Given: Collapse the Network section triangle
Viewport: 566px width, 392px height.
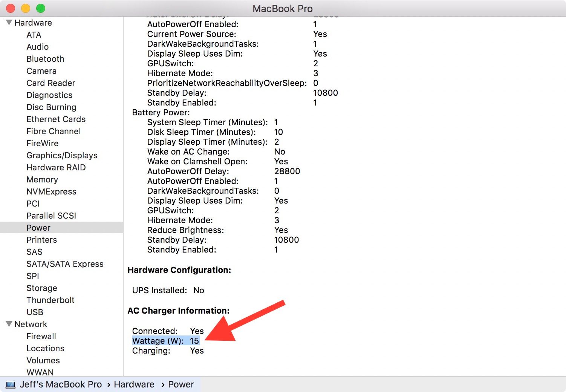Looking at the screenshot, I should coord(9,324).
